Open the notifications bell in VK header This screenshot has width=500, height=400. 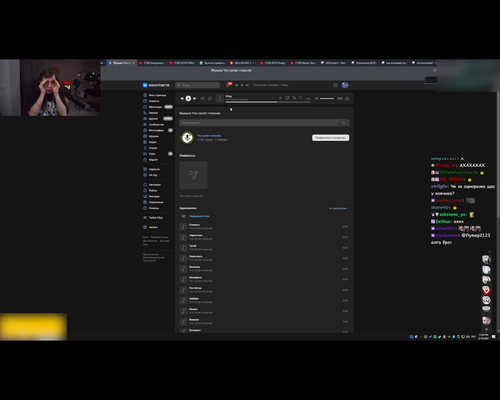(x=228, y=85)
